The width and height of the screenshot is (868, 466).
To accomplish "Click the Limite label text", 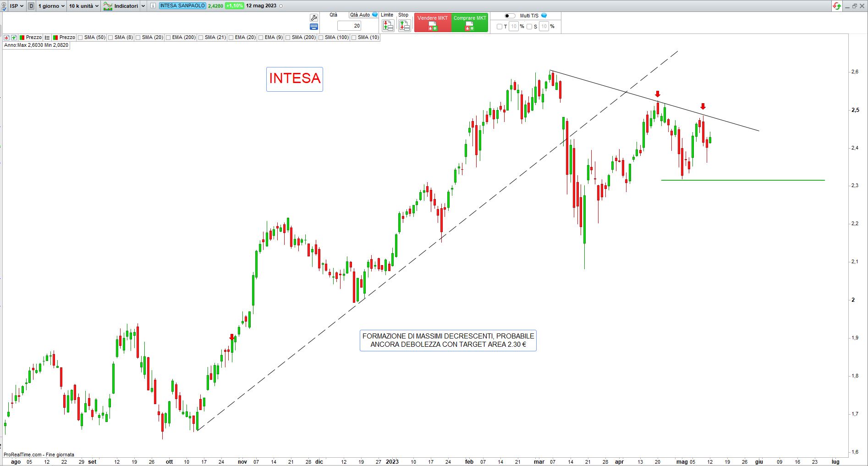I will (387, 15).
